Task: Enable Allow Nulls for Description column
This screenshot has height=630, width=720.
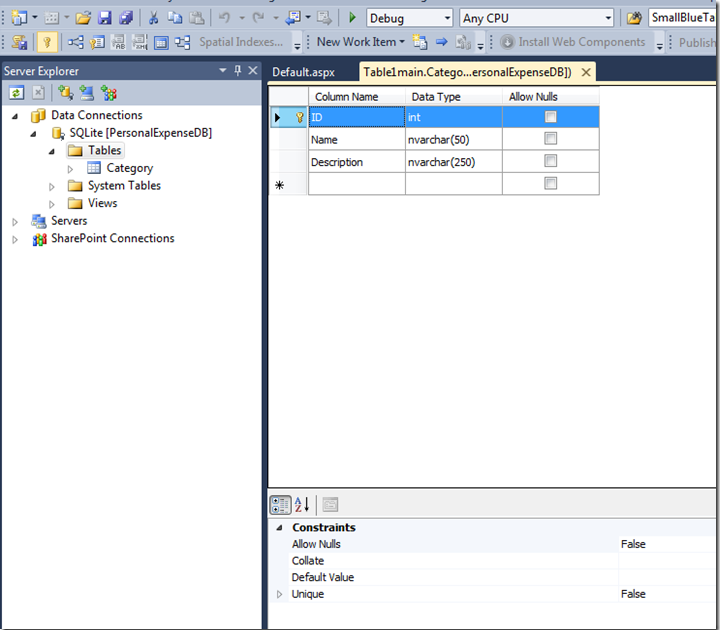Action: (550, 161)
